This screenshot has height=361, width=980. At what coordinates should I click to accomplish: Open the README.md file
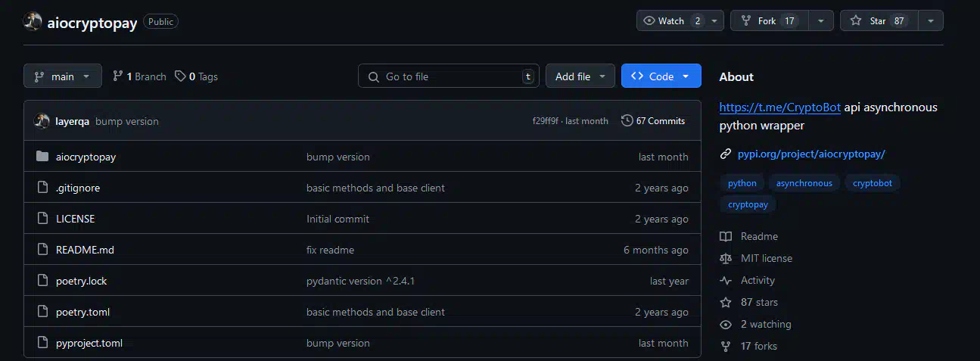pos(85,250)
